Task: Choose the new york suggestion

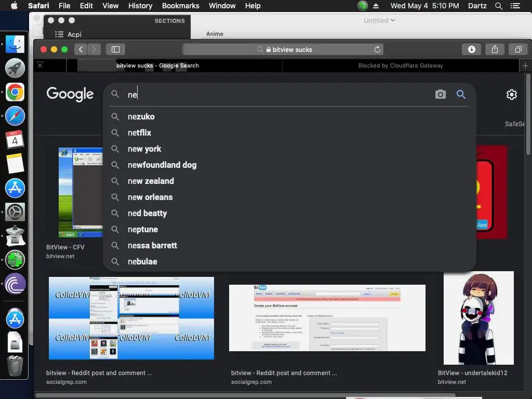Action: [289, 149]
